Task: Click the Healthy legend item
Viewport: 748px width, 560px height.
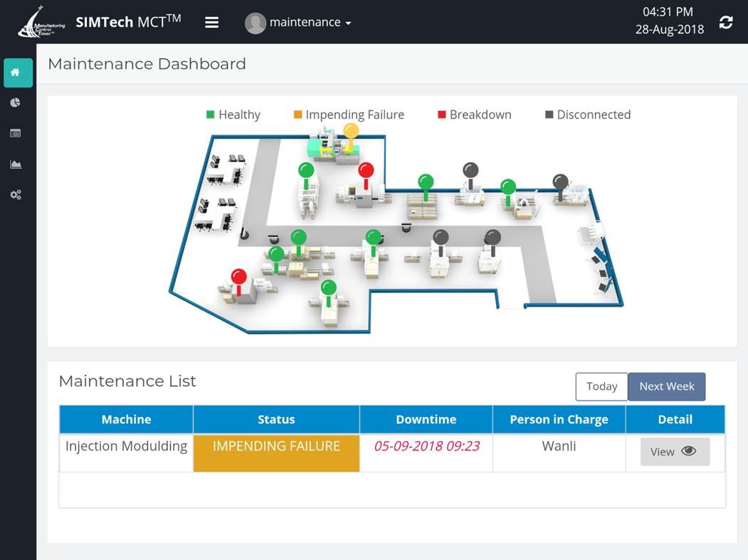Action: pyautogui.click(x=235, y=115)
